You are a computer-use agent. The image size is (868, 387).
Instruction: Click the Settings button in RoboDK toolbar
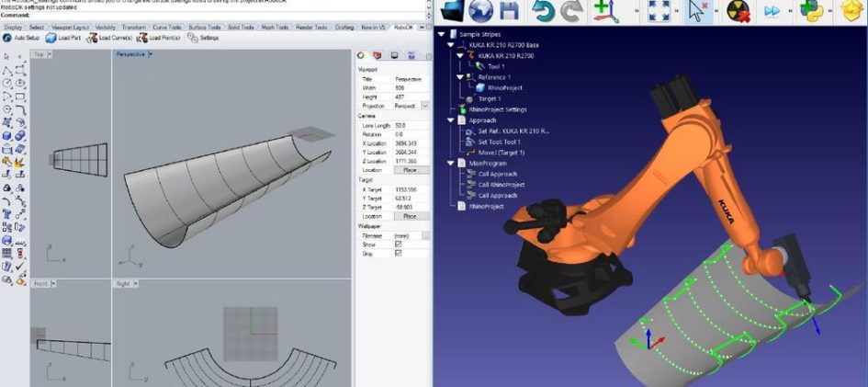(x=204, y=38)
